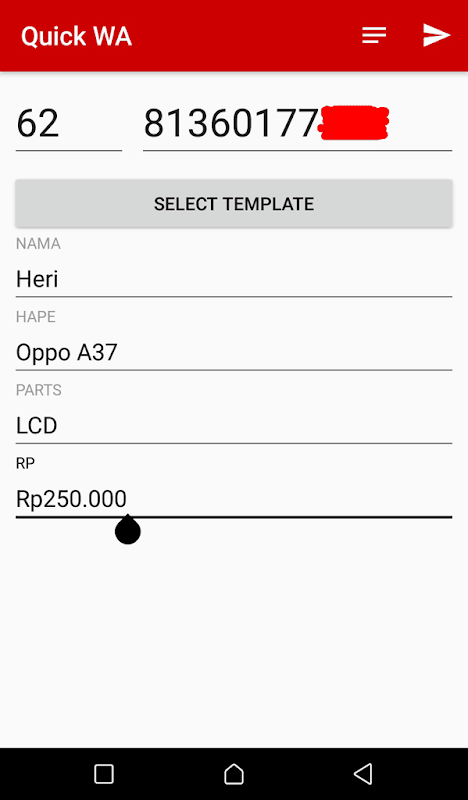Select the HAPE field with Oppo A37
The height and width of the screenshot is (800, 468).
click(234, 353)
